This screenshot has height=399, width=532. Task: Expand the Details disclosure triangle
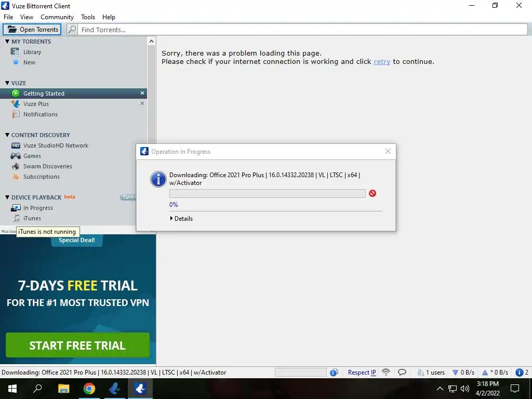pos(171,219)
